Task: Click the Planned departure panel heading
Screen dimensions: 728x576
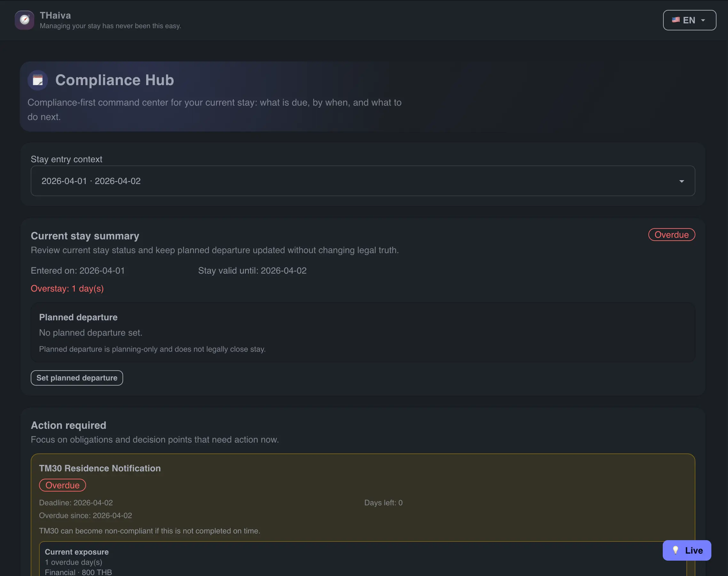Action: (78, 317)
